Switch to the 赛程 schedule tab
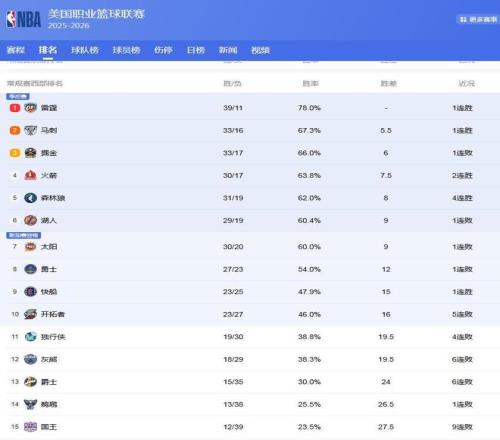The width and height of the screenshot is (500, 440). tap(16, 50)
